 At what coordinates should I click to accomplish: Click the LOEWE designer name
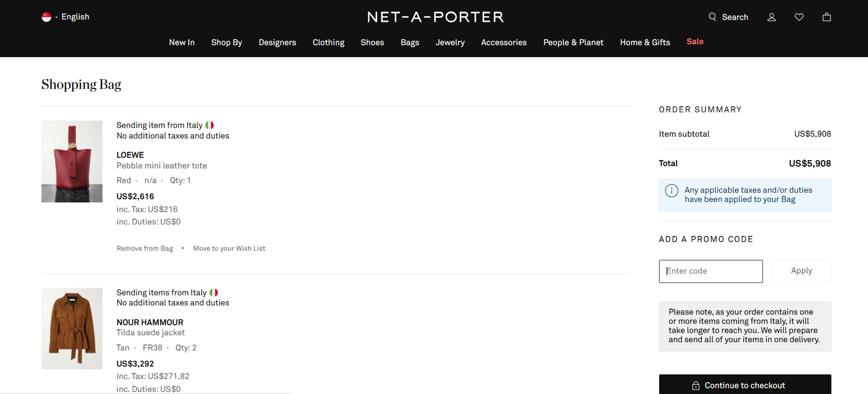[130, 155]
